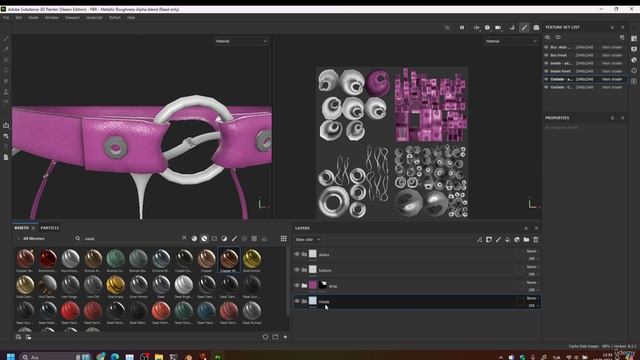Toggle visibility of first Bra texture set
Screen dimensions: 640x360
[x=547, y=47]
